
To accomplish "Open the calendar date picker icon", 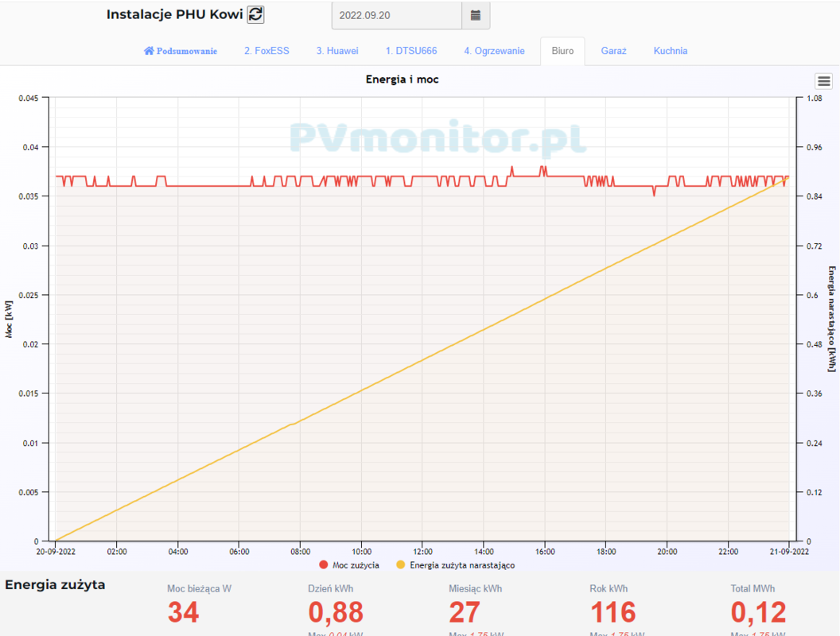I will [x=475, y=15].
